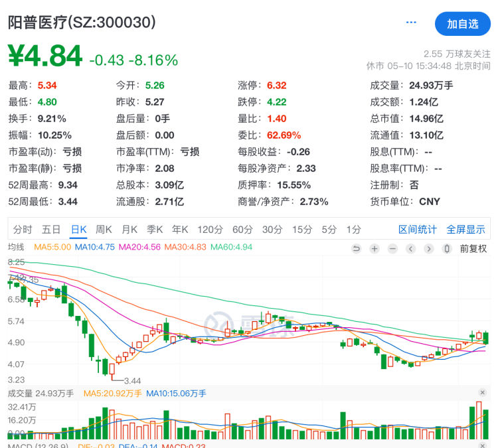
Task: Switch to the 30分 interval tab
Action: (x=272, y=229)
